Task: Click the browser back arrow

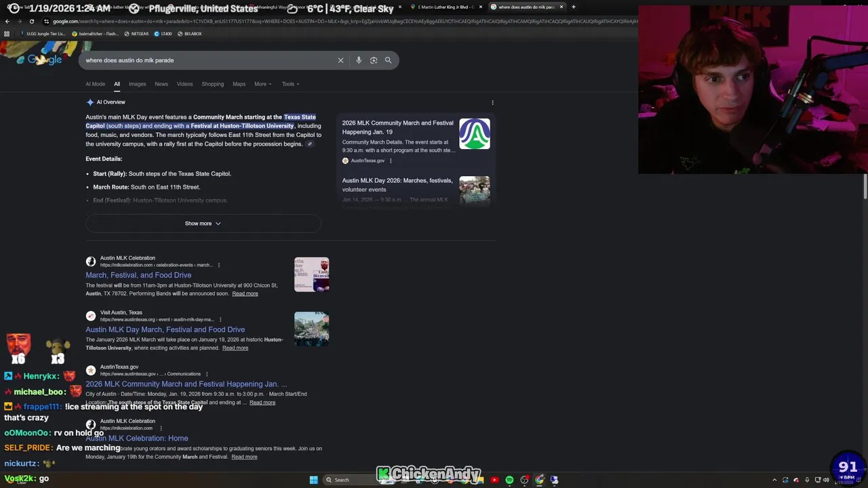Action: pyautogui.click(x=7, y=21)
